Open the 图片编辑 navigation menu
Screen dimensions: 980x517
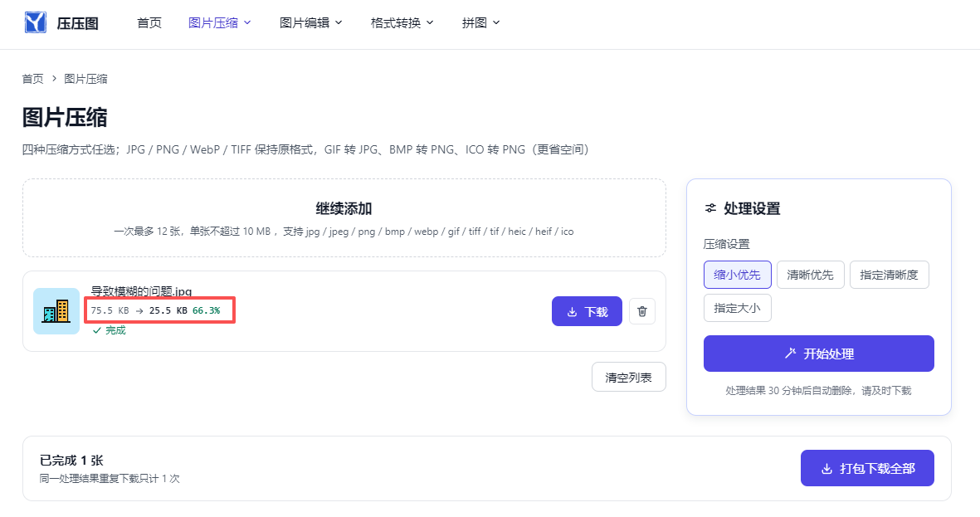(310, 22)
